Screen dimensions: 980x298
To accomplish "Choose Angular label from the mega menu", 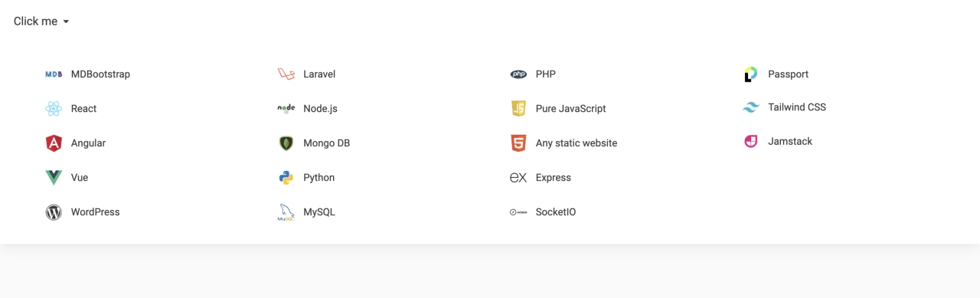I will point(88,143).
